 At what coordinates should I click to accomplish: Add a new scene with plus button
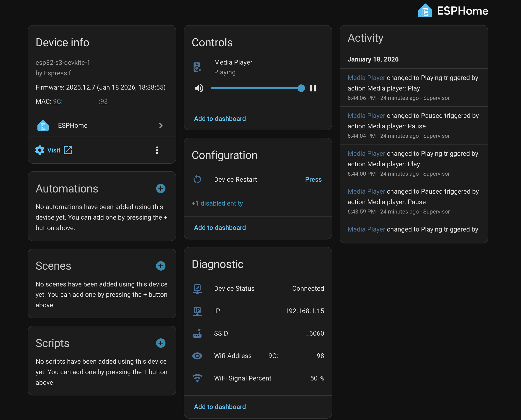(161, 266)
